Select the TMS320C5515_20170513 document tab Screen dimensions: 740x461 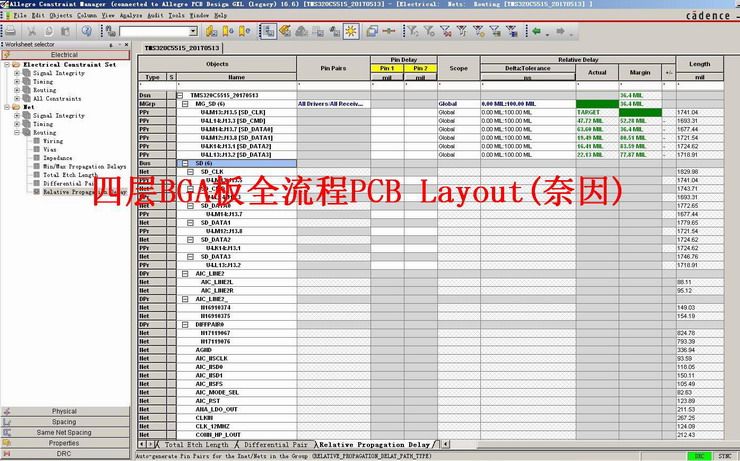click(182, 48)
